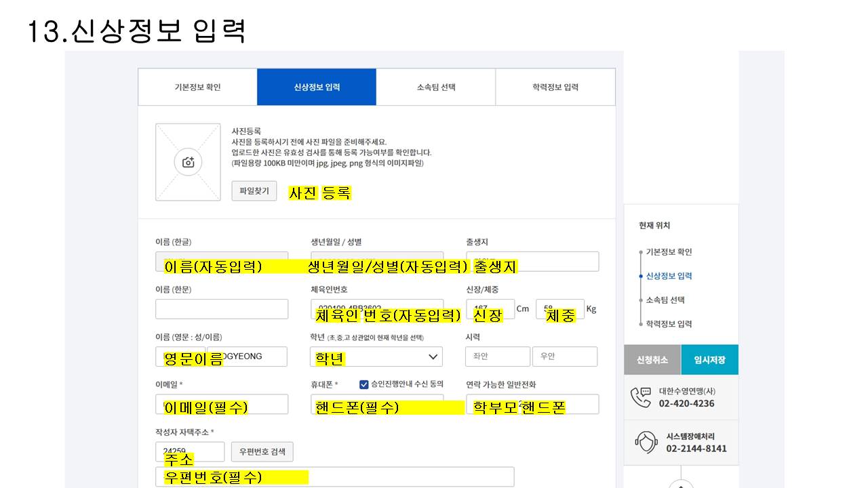This screenshot has width=868, height=488.
Task: Click the phone icon for 대한수영연맹
Action: point(640,397)
